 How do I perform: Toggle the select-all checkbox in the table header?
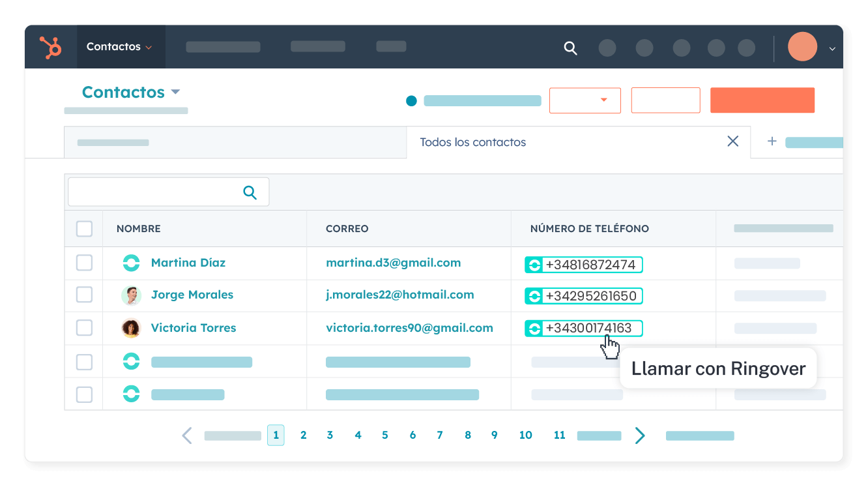click(84, 229)
